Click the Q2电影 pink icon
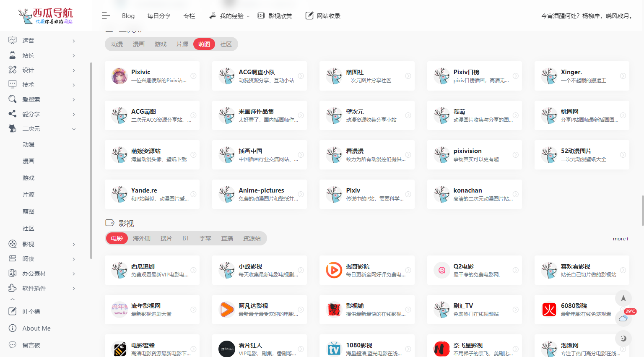 click(x=442, y=270)
